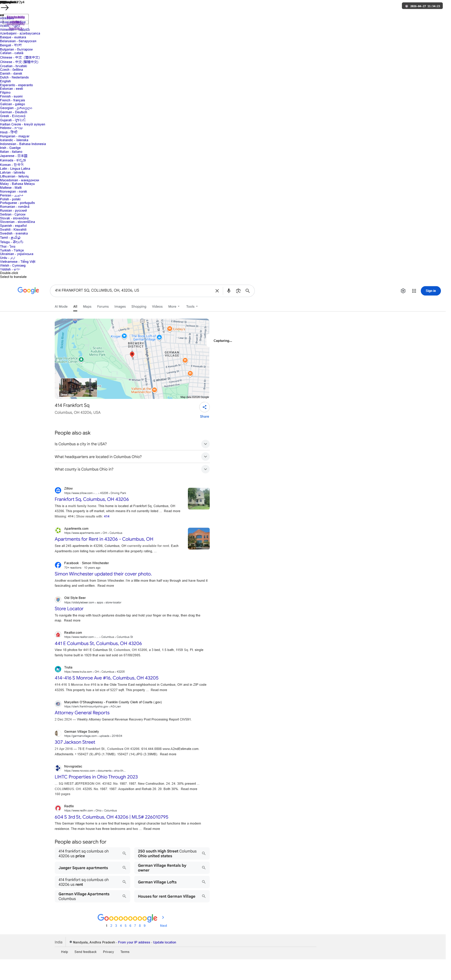
Task: Open Zillow result Frankfort Sq, Columbus, OH 43206
Action: [92, 499]
